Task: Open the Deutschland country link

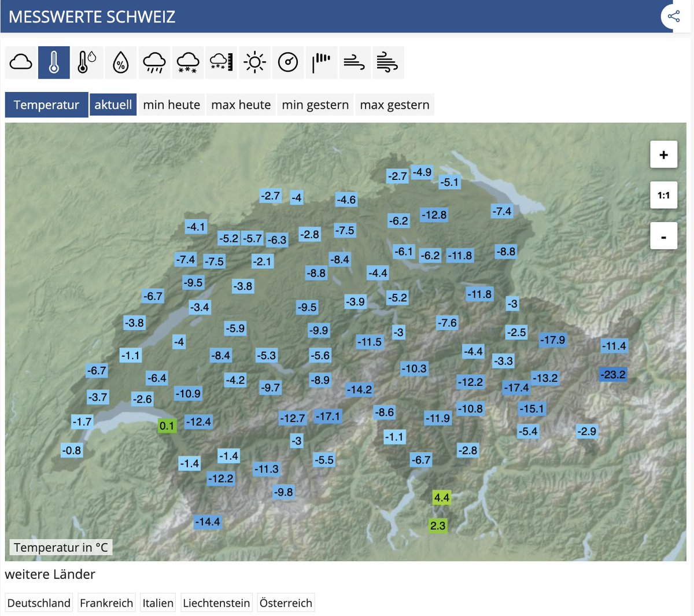Action: (x=39, y=603)
